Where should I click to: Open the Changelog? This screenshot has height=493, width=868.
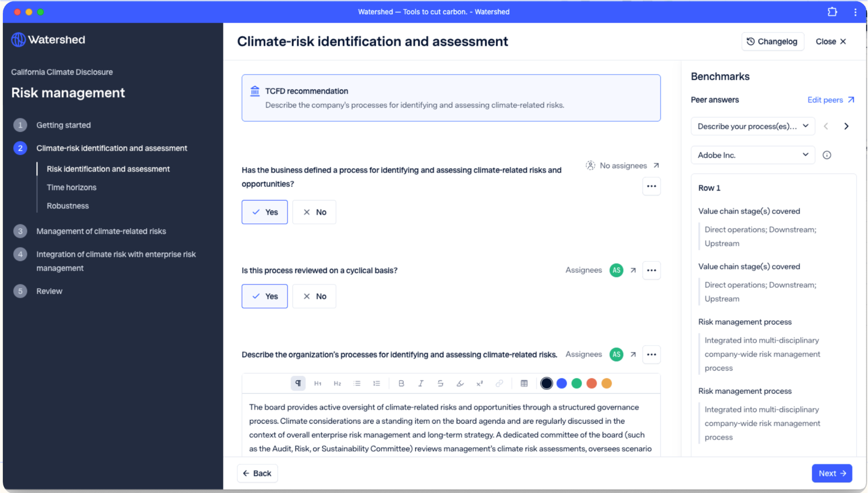[x=772, y=42]
